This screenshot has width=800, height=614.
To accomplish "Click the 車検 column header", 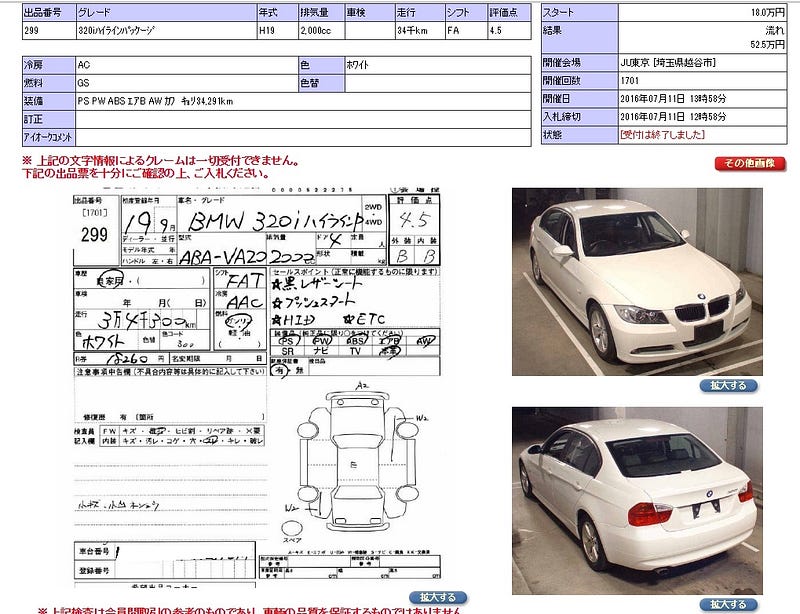I will tap(370, 12).
